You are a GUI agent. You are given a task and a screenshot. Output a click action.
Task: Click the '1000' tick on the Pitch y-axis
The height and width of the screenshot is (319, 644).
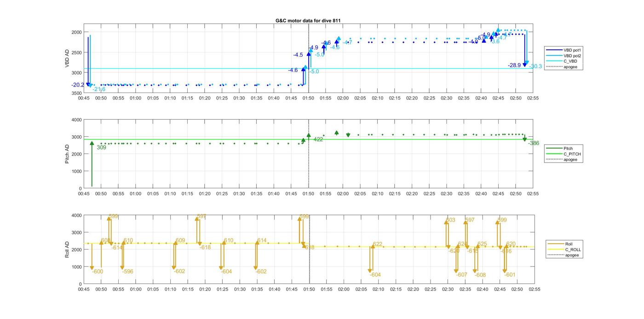(x=77, y=171)
